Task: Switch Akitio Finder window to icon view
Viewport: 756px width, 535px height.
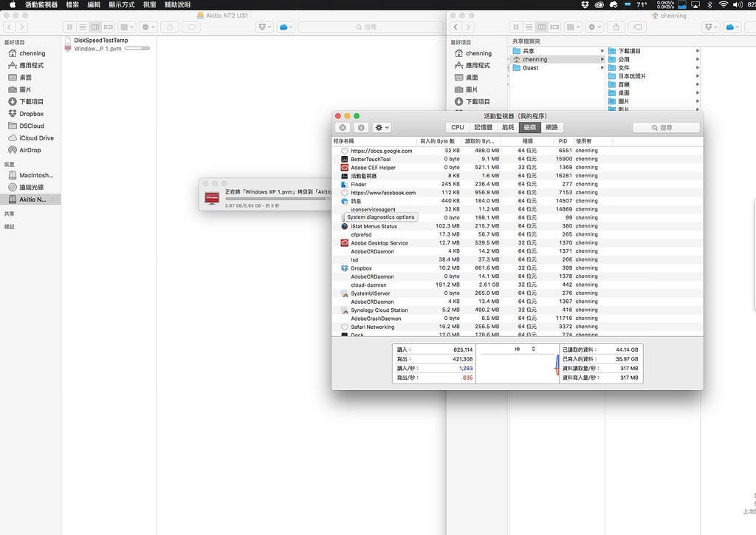Action: tap(69, 27)
